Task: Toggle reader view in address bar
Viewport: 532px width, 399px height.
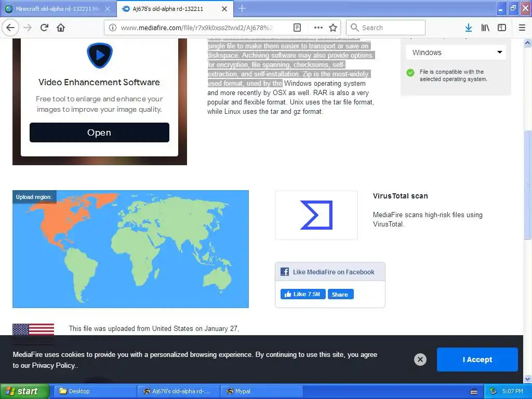Action: coord(297,28)
